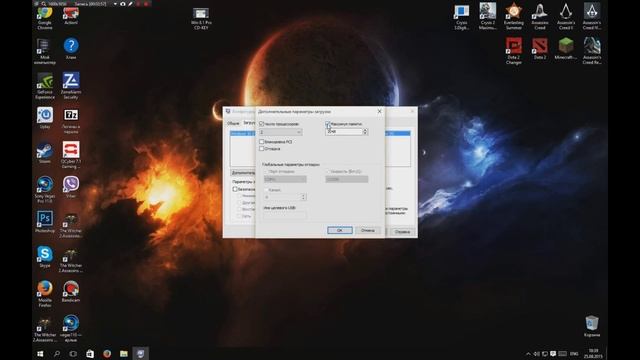Switch to Общие tab in msconfig window
The height and width of the screenshot is (360, 640).
click(233, 123)
